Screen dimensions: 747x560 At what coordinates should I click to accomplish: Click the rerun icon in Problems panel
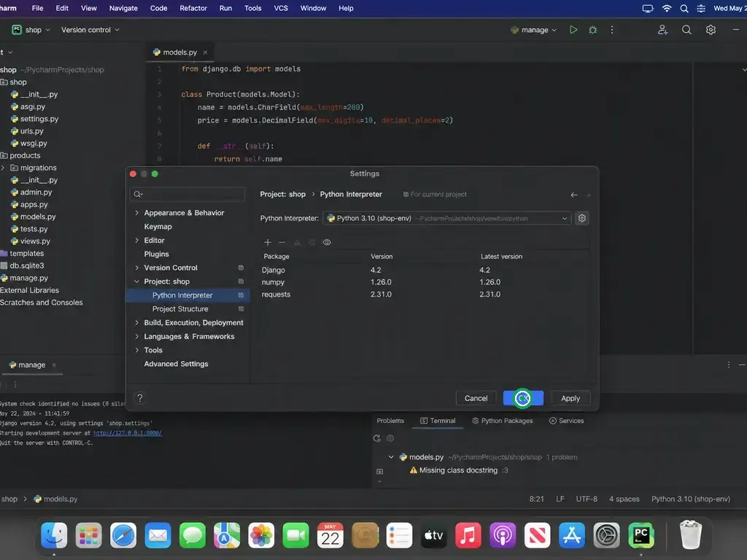pos(377,438)
